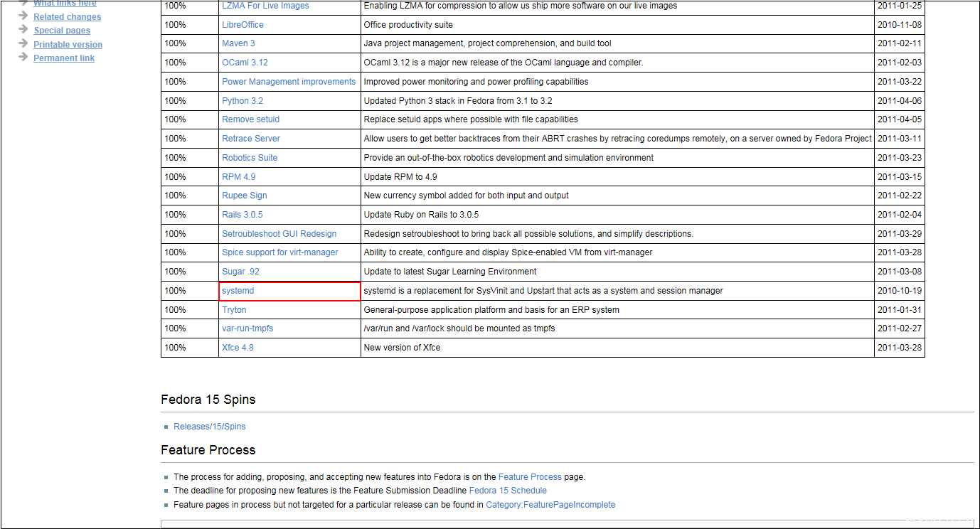This screenshot has width=980, height=529.
Task: Open the Xfce 4.8 feature page
Action: 238,348
